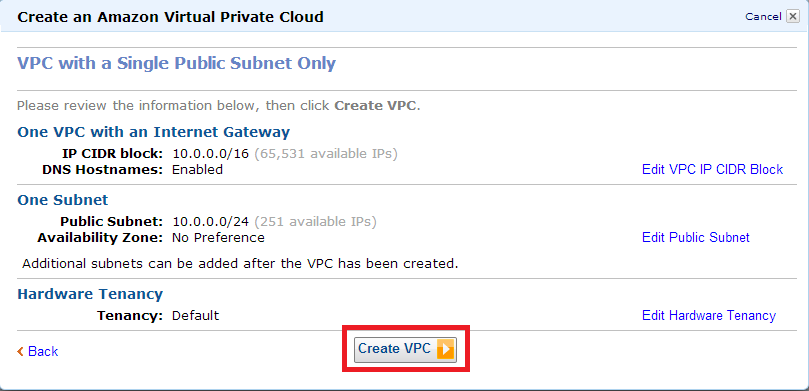The width and height of the screenshot is (809, 391).
Task: Click the Default tenancy value
Action: click(x=196, y=315)
